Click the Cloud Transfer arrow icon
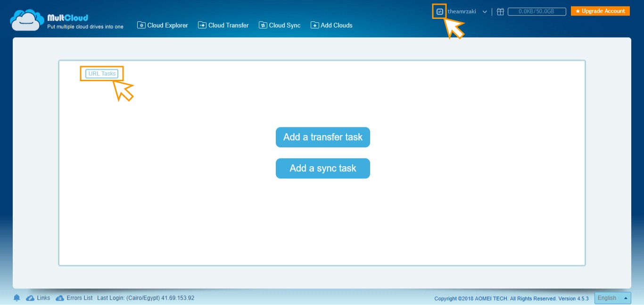 pyautogui.click(x=202, y=25)
